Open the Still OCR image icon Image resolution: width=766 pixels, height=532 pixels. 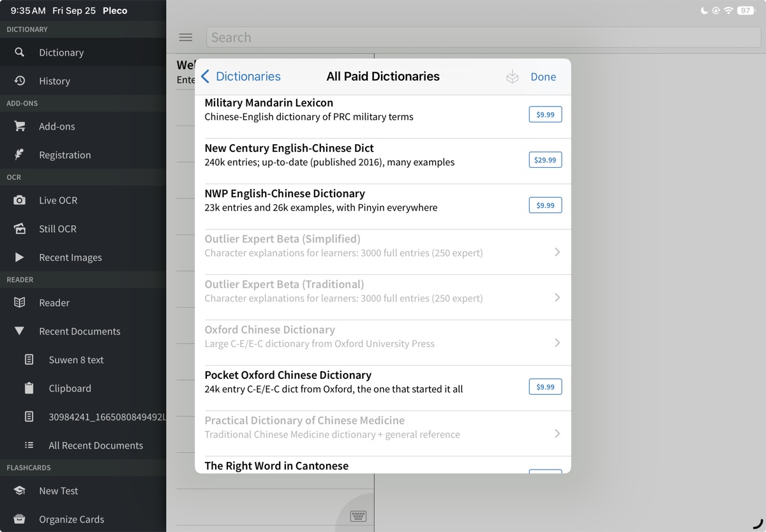click(20, 228)
